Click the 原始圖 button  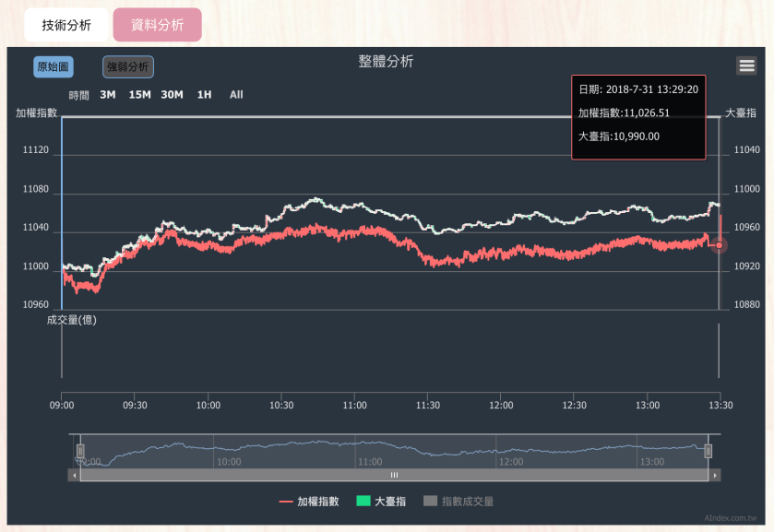tap(51, 65)
